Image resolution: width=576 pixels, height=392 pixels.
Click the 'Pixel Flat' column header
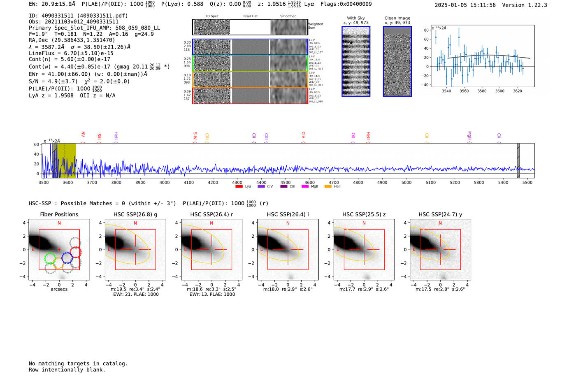[250, 16]
